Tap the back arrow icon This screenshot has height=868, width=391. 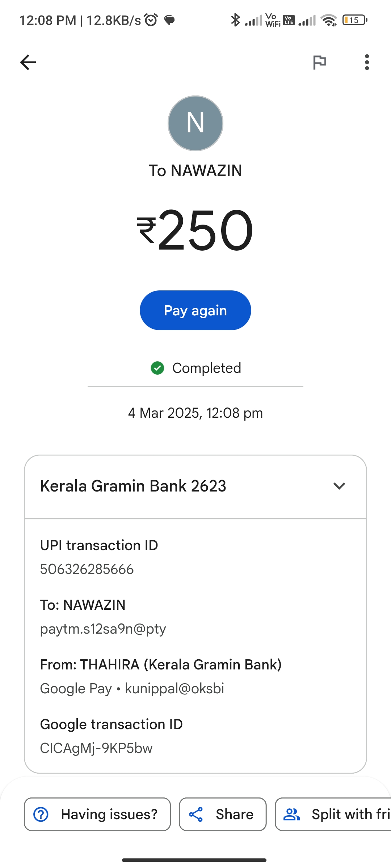28,62
